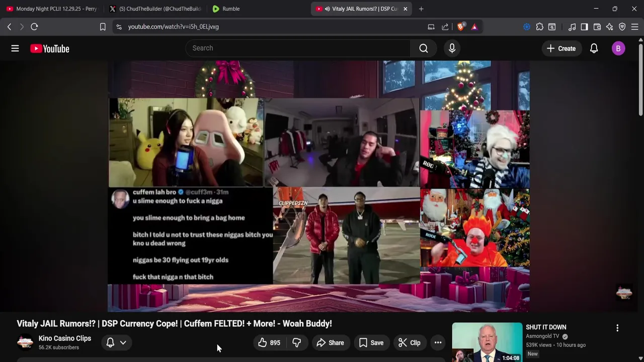Image resolution: width=644 pixels, height=362 pixels.
Task: Open YouTube notifications bell
Action: pyautogui.click(x=594, y=48)
